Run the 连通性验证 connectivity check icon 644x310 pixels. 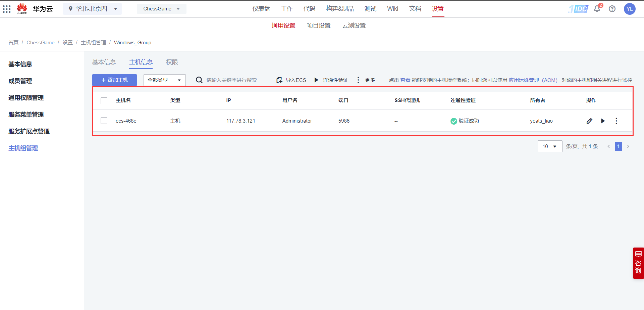coord(316,80)
